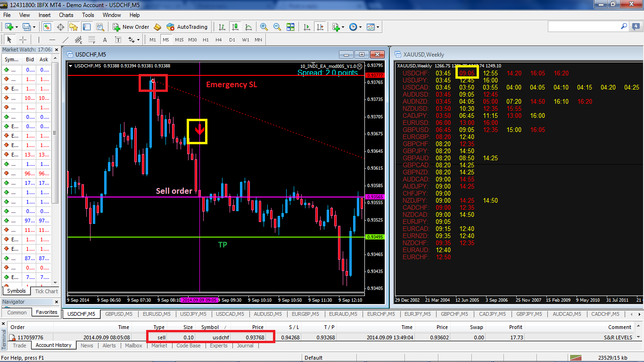This screenshot has width=644, height=362.
Task: Click the New Order button
Action: click(x=131, y=27)
